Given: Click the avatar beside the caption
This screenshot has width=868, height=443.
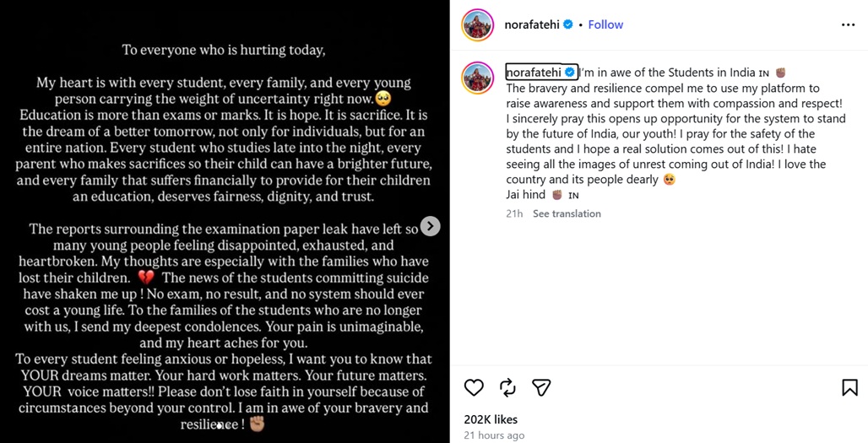Looking at the screenshot, I should coord(478,78).
